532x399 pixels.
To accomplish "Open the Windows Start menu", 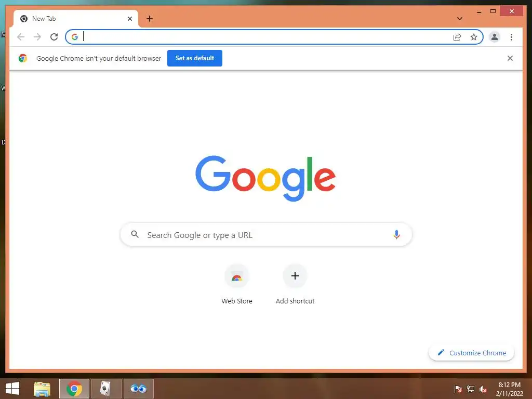I will [12, 389].
